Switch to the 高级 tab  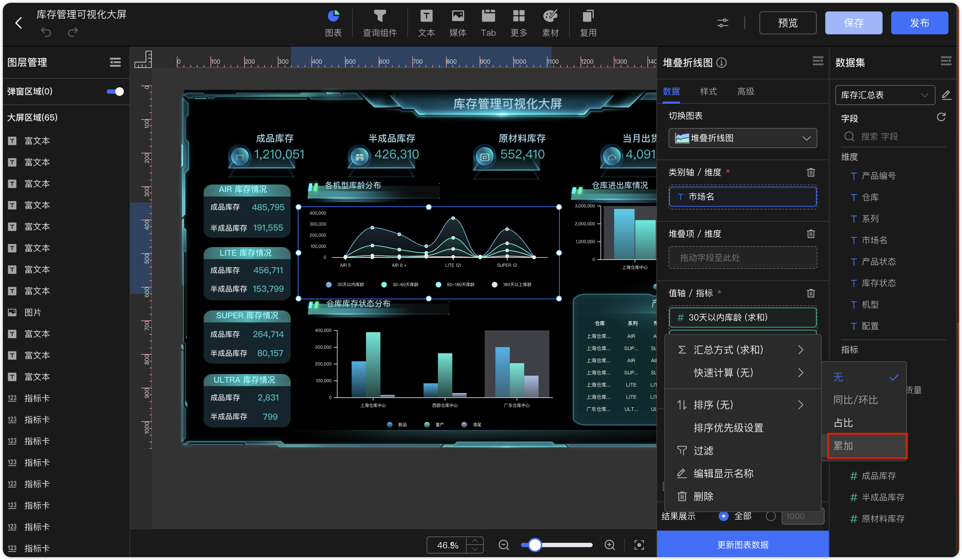(x=745, y=92)
